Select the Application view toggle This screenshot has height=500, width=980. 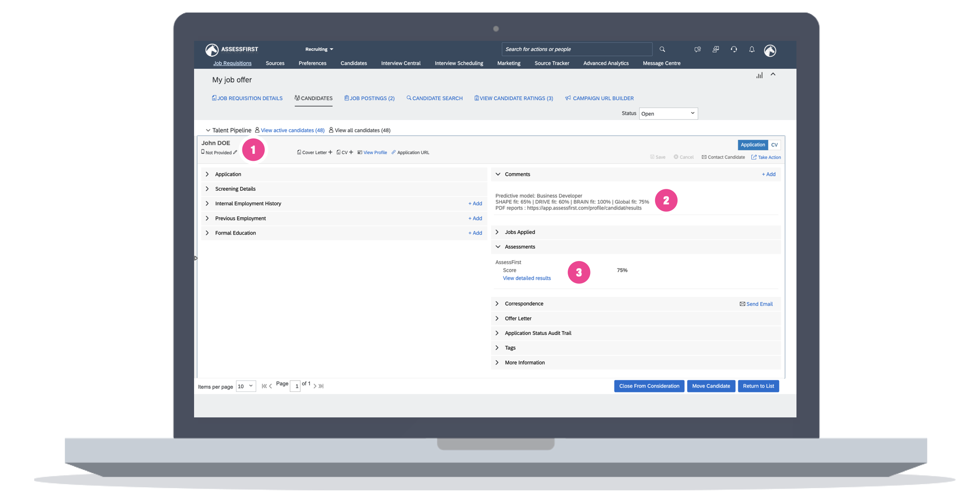[753, 145]
